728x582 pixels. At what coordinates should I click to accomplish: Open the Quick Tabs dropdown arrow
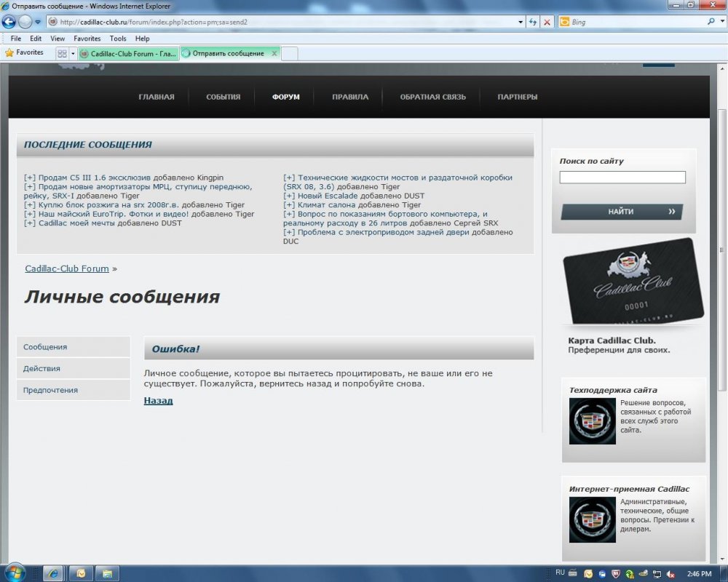click(x=71, y=53)
